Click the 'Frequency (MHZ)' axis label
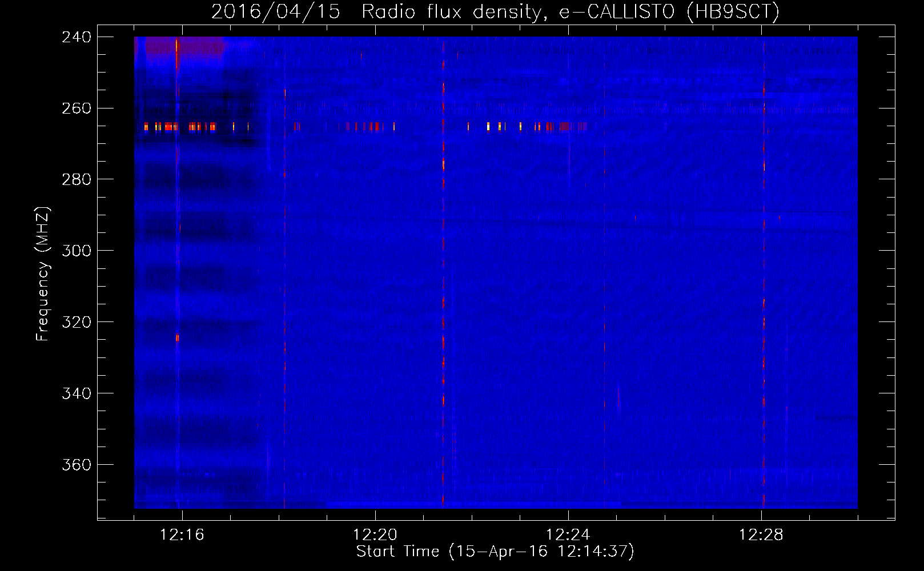The width and height of the screenshot is (924, 571). [43, 274]
